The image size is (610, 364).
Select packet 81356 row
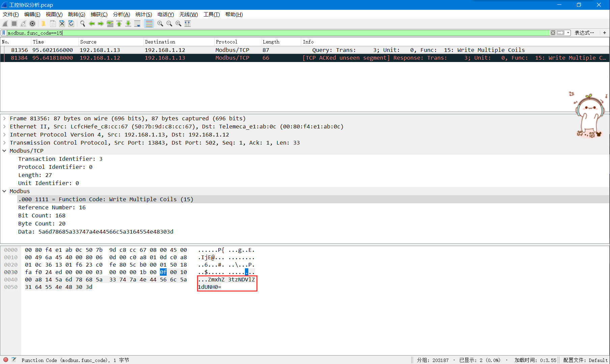(x=305, y=50)
